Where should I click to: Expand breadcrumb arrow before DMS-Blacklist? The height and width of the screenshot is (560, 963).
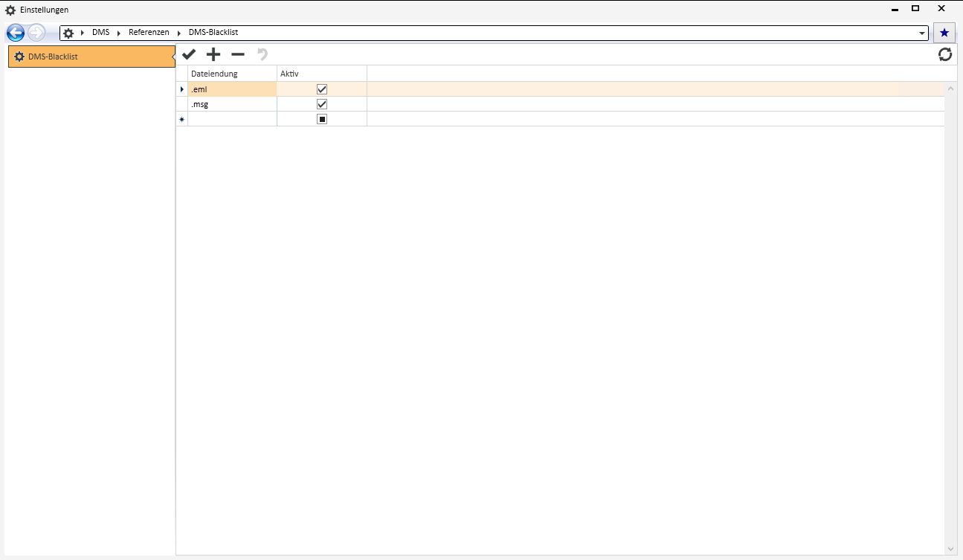pos(179,33)
